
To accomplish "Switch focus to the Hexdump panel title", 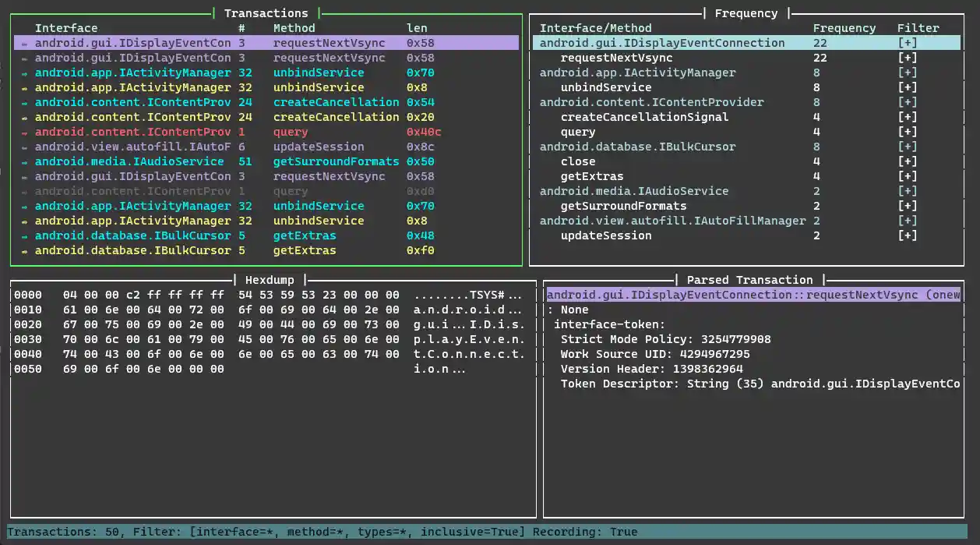I will (270, 279).
